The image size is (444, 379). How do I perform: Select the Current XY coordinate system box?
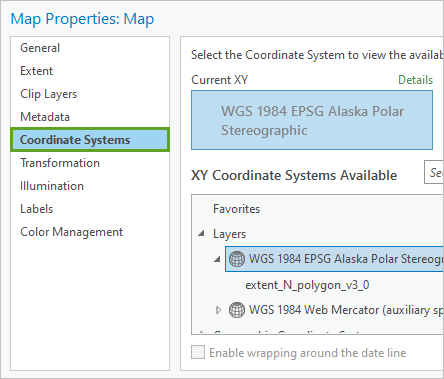click(312, 120)
